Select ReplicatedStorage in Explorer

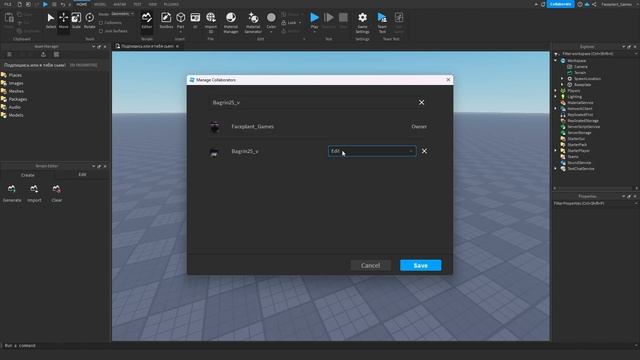click(x=583, y=121)
